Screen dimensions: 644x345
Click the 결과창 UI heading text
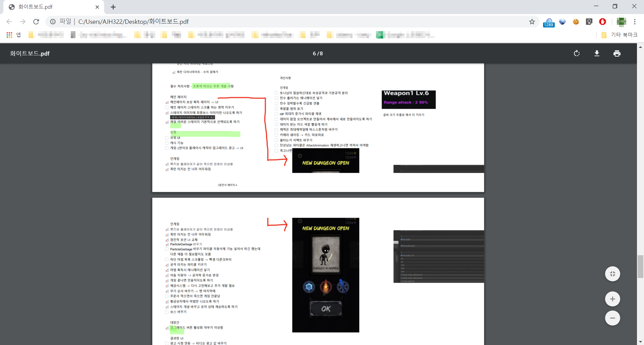pos(177,338)
